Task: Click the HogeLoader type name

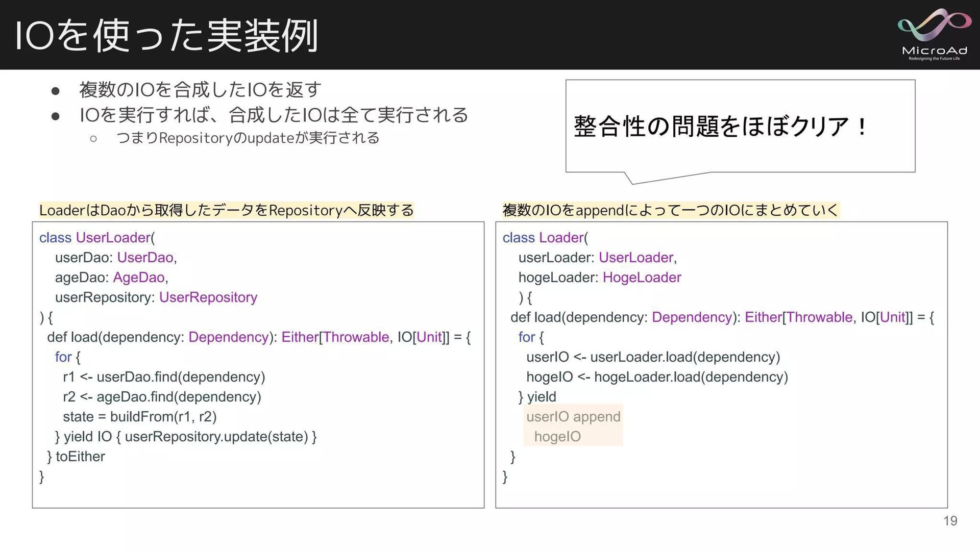Action: pos(642,278)
